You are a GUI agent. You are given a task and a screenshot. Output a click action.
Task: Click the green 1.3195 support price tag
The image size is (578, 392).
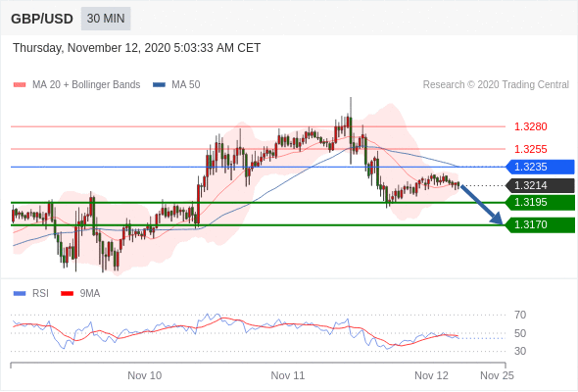click(540, 203)
